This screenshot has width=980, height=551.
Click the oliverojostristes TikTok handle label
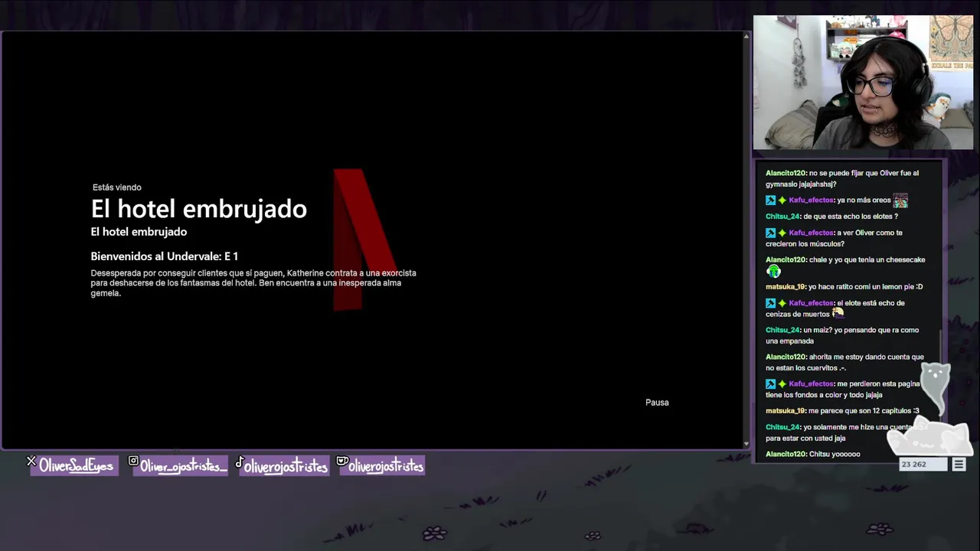coord(286,467)
